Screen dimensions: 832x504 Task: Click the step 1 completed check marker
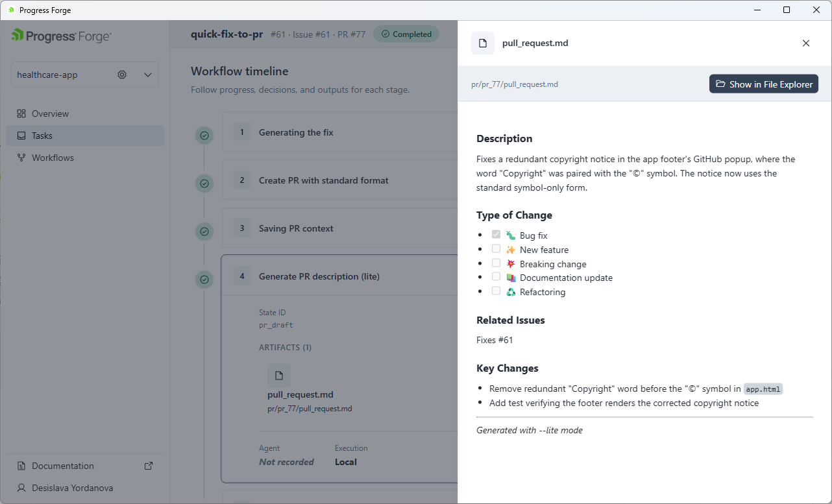(204, 136)
